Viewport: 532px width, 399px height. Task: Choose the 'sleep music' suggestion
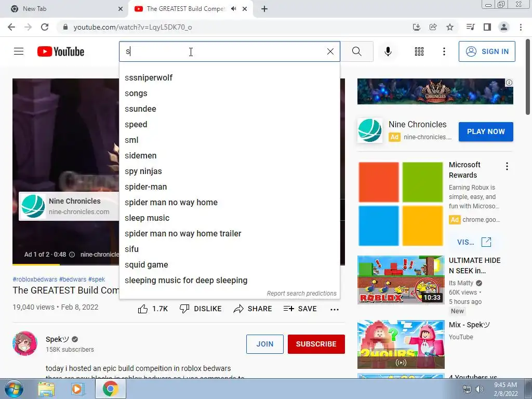(229, 218)
